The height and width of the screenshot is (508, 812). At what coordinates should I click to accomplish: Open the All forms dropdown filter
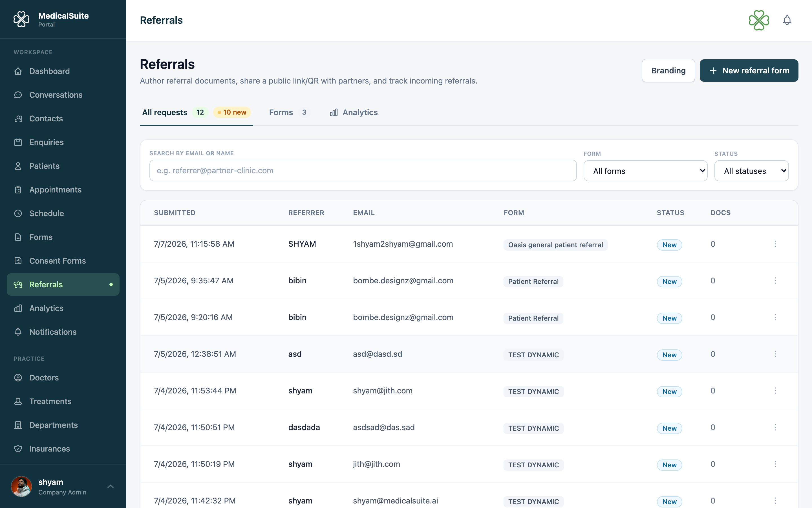(x=645, y=171)
